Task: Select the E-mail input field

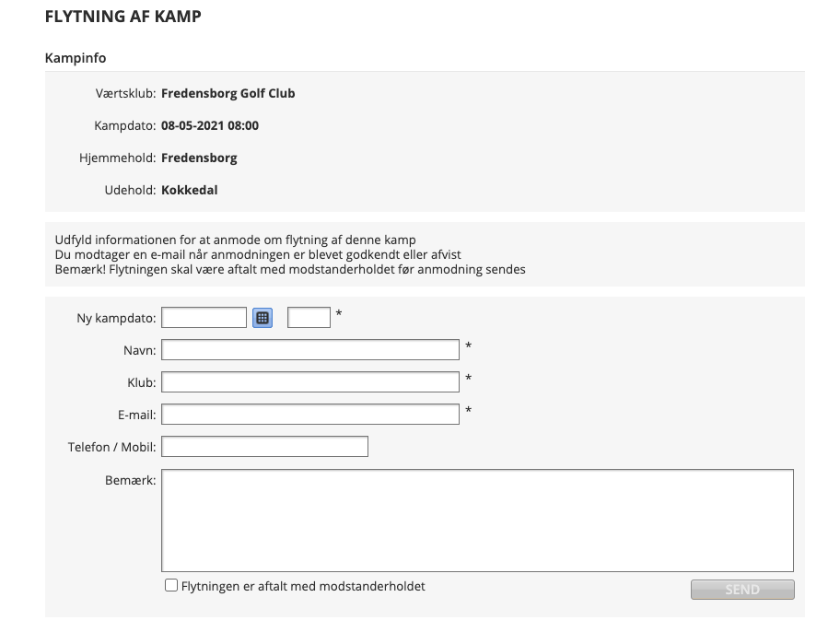Action: tap(310, 415)
